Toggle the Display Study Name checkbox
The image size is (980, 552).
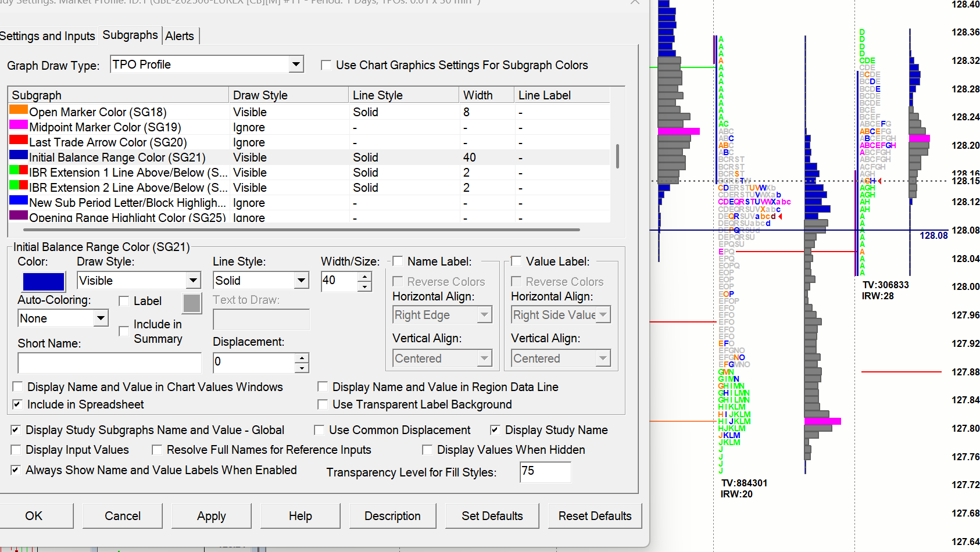tap(495, 430)
